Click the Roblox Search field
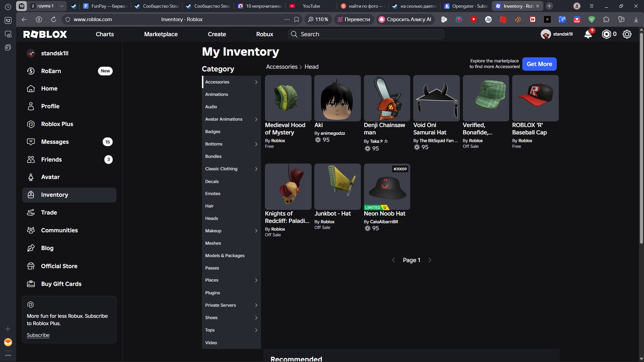The image size is (644, 362). pyautogui.click(x=366, y=34)
